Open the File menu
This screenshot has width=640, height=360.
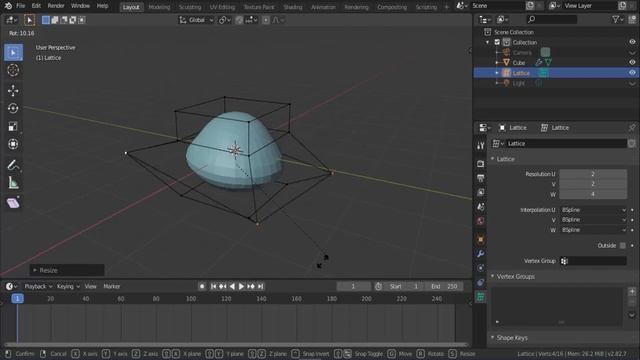(x=20, y=6)
